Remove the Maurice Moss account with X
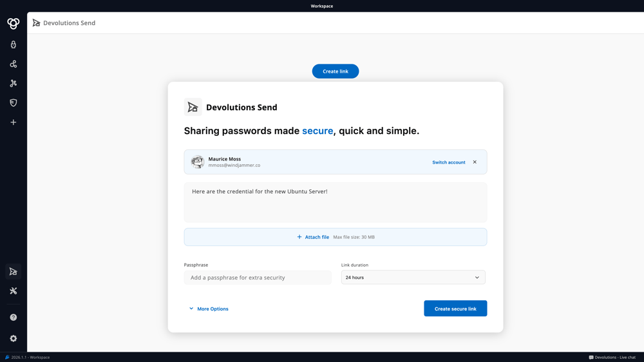Viewport: 644px width, 362px height. pyautogui.click(x=475, y=162)
